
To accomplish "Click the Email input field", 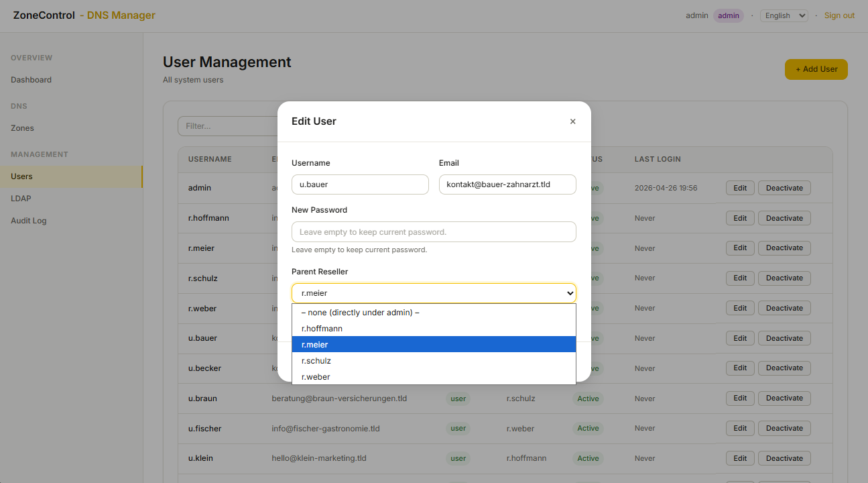I will (507, 184).
